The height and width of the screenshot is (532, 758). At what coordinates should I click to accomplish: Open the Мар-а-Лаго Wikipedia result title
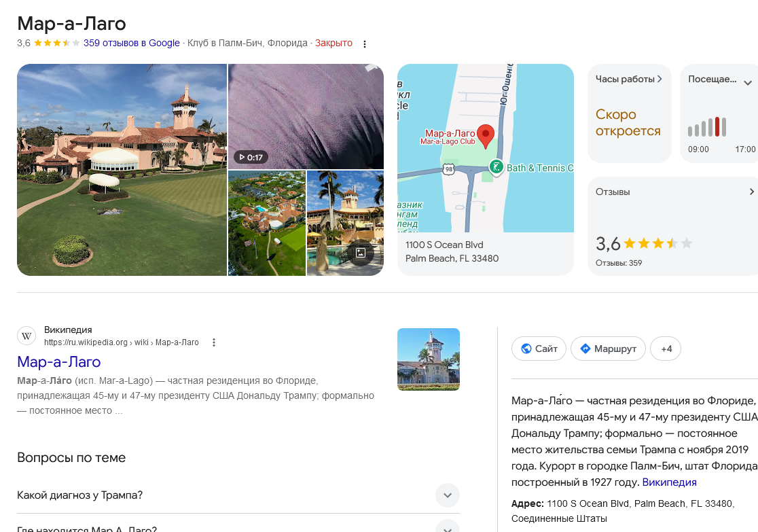tap(58, 361)
